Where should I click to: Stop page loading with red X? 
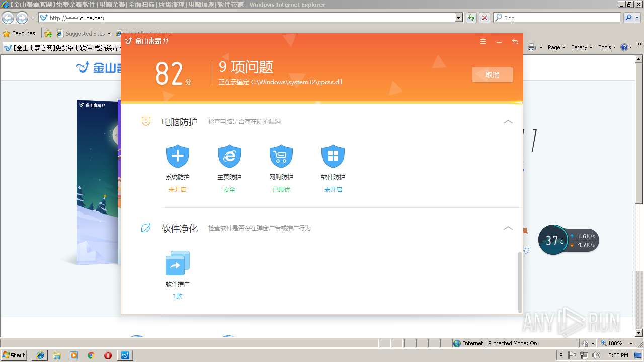484,18
